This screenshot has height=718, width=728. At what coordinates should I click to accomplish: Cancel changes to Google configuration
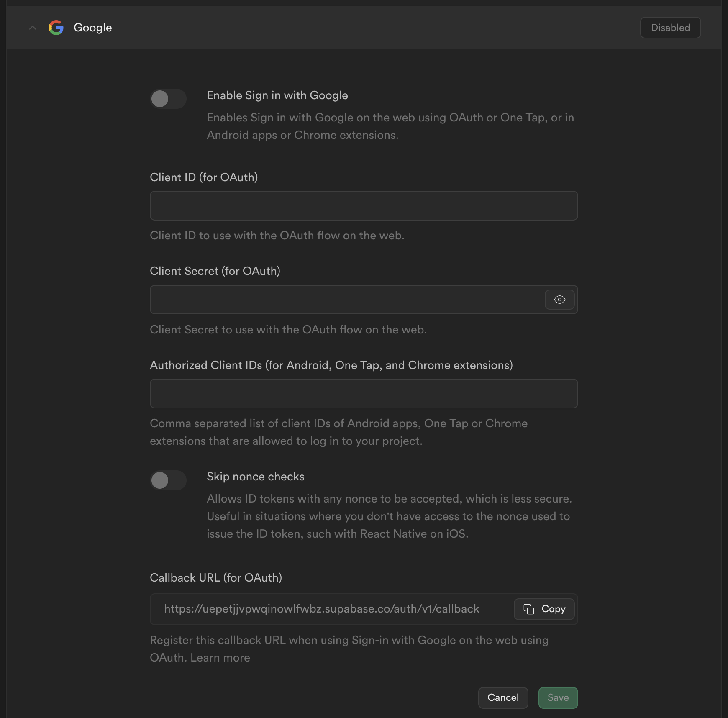click(x=503, y=697)
